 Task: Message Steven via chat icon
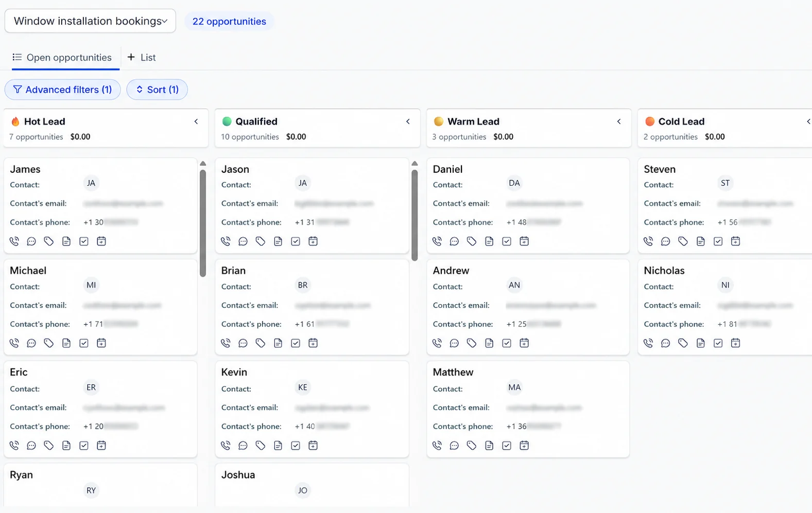click(666, 241)
